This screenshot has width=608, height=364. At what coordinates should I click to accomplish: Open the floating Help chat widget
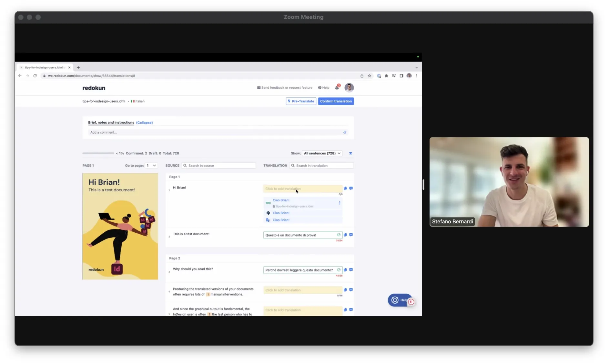click(400, 300)
